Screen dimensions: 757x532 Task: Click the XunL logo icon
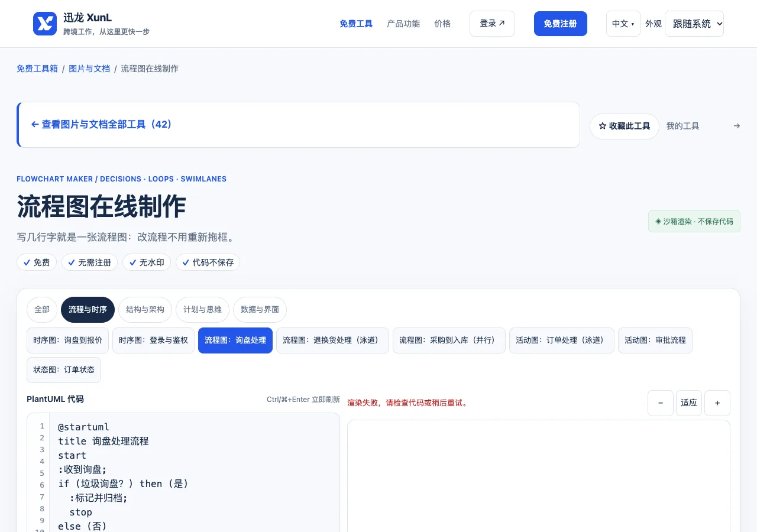click(45, 24)
